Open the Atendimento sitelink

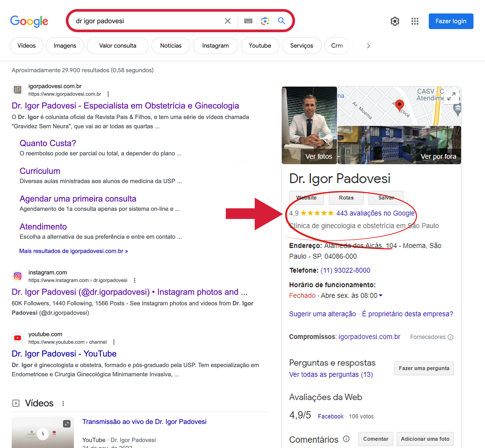pyautogui.click(x=43, y=226)
